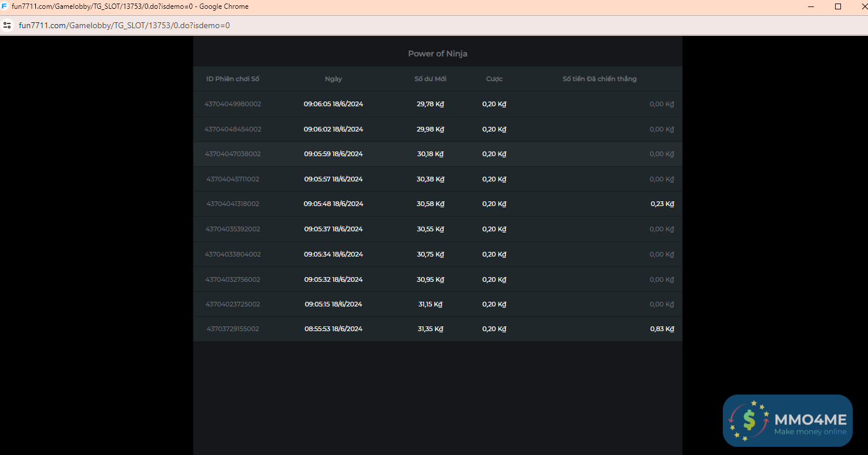The width and height of the screenshot is (868, 455).
Task: Select the "Ngày" column header
Action: click(333, 79)
